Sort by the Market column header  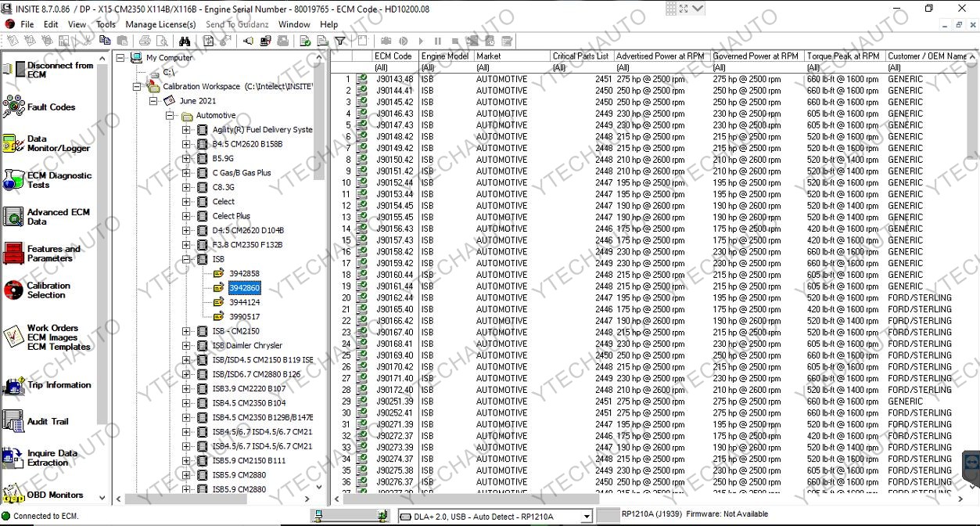click(x=512, y=56)
